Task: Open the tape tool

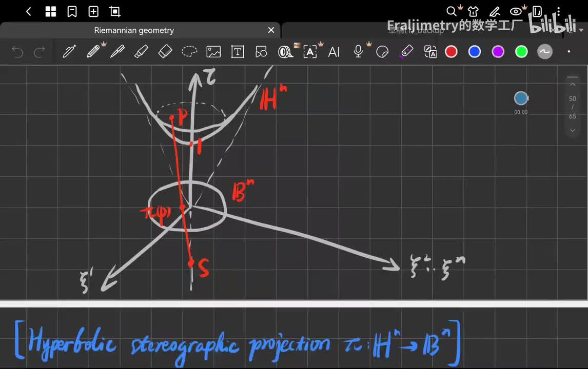Action: click(x=285, y=52)
